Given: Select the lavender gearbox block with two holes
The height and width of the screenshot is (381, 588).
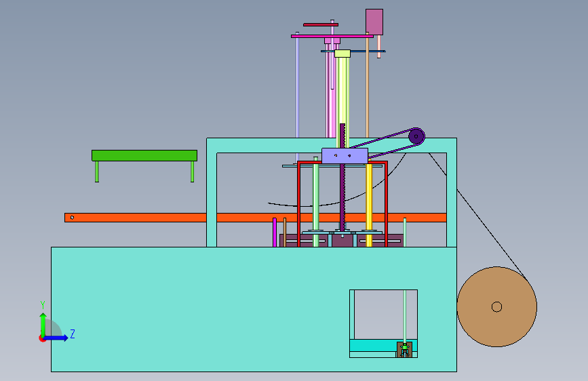Looking at the screenshot, I should (x=345, y=156).
